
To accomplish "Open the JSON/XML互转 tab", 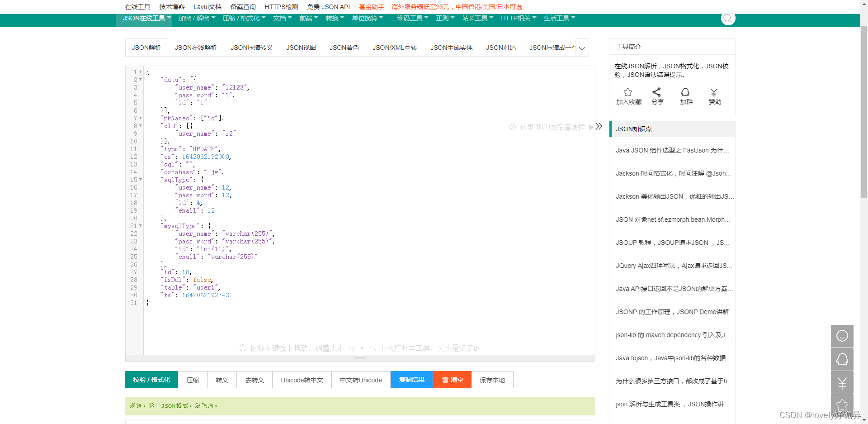I will click(394, 48).
